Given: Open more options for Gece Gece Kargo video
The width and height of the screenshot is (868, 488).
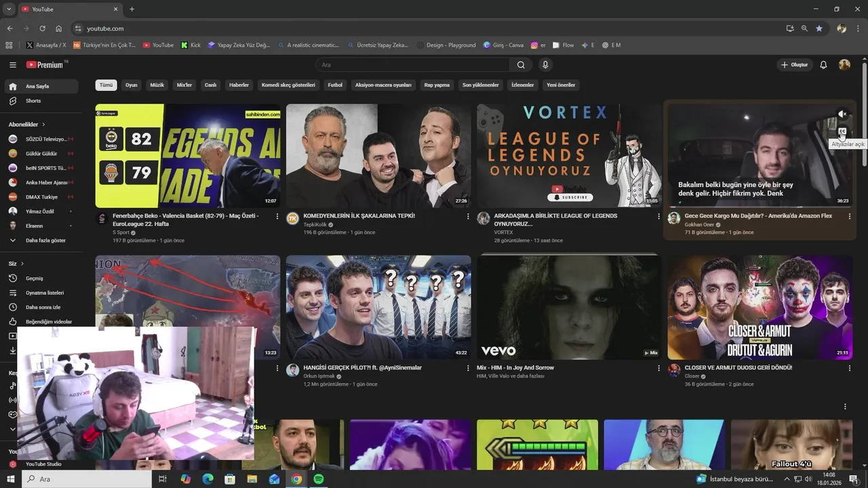Looking at the screenshot, I should coord(849,216).
